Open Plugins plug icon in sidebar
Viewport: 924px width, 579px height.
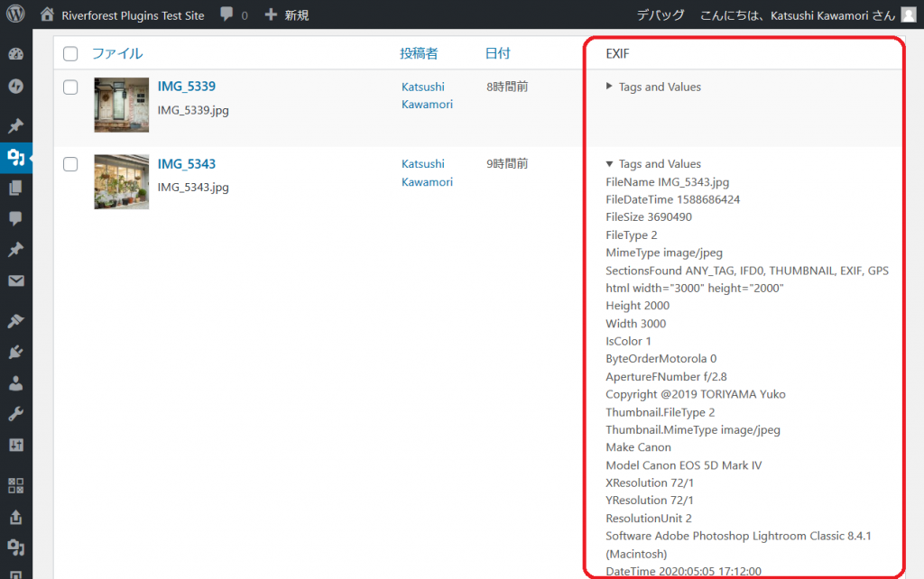[x=15, y=353]
